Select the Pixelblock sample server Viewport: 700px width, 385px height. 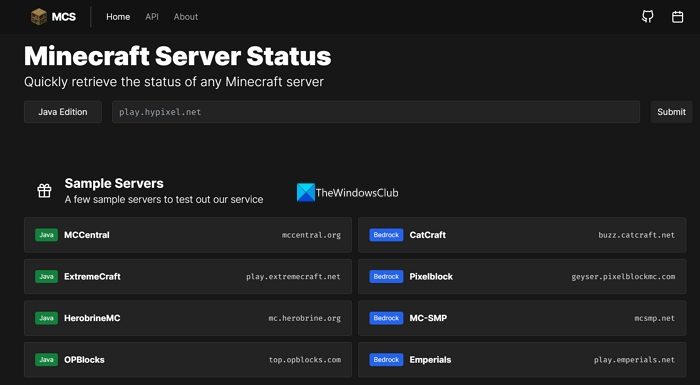tap(522, 276)
